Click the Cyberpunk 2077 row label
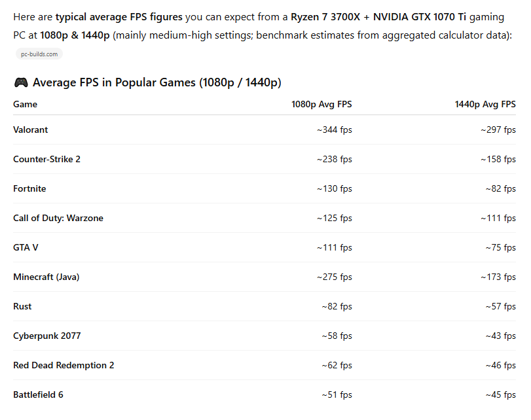This screenshot has width=531, height=420. click(47, 336)
